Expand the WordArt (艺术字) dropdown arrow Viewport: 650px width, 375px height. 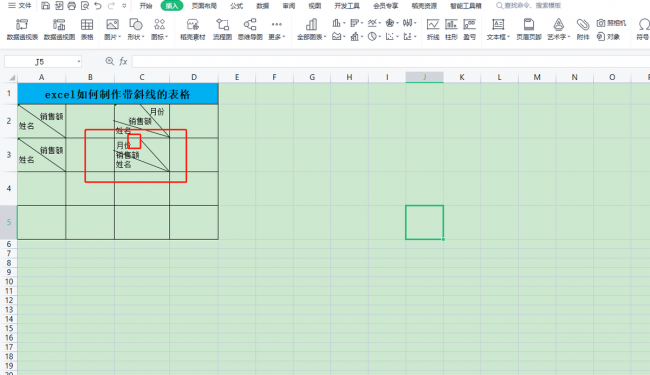pyautogui.click(x=569, y=37)
